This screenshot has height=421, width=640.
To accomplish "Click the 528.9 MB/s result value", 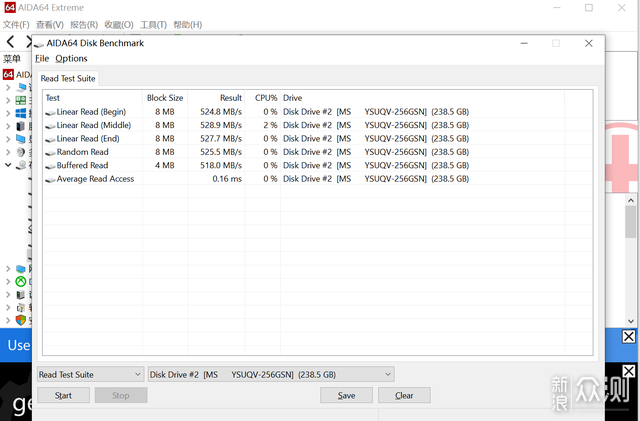I will point(221,125).
